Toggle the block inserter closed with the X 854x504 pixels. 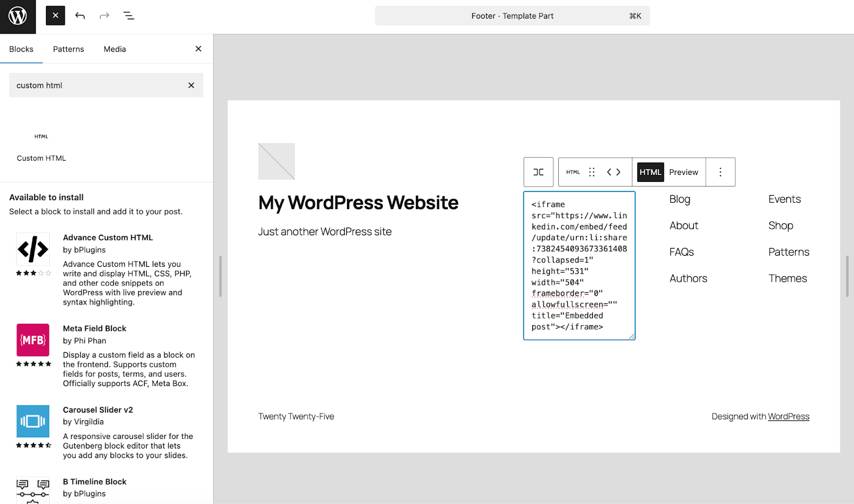[197, 49]
